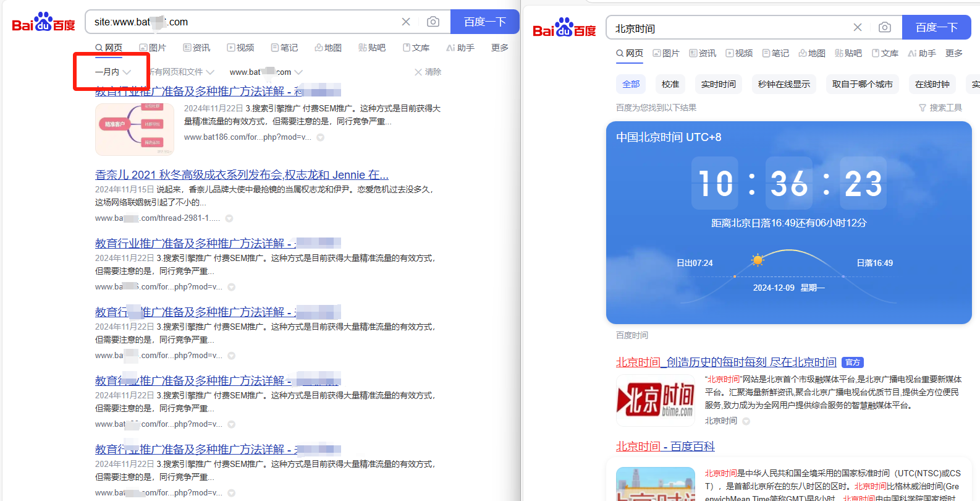Viewport: 980px width, 501px height.
Task: Open 搜索工具 filter options
Action: click(x=940, y=108)
